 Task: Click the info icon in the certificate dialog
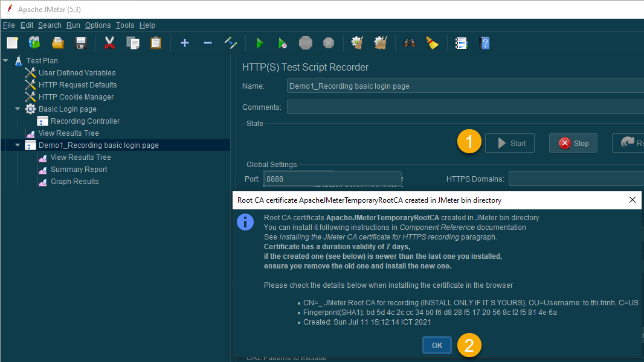tap(245, 222)
